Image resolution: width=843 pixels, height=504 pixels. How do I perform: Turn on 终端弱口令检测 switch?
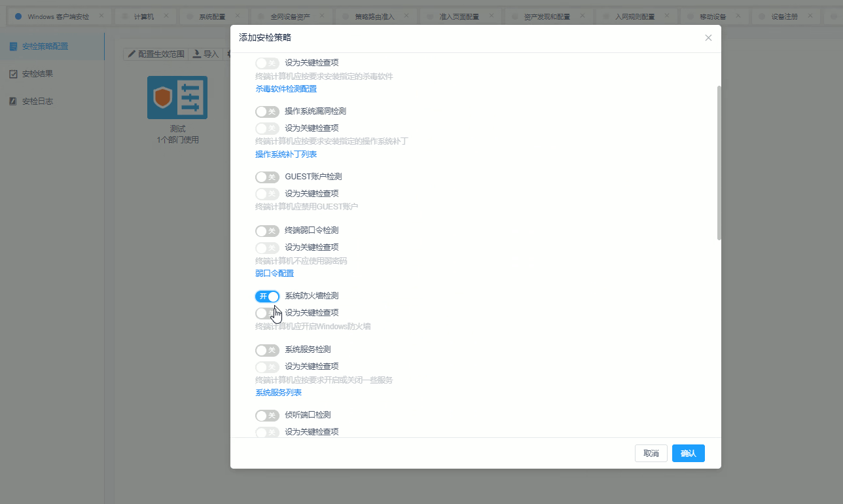267,231
